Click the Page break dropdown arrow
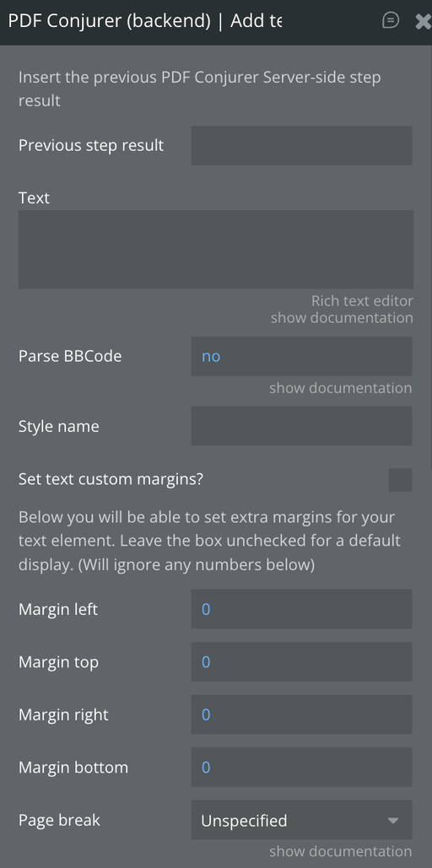432x868 pixels. (393, 821)
